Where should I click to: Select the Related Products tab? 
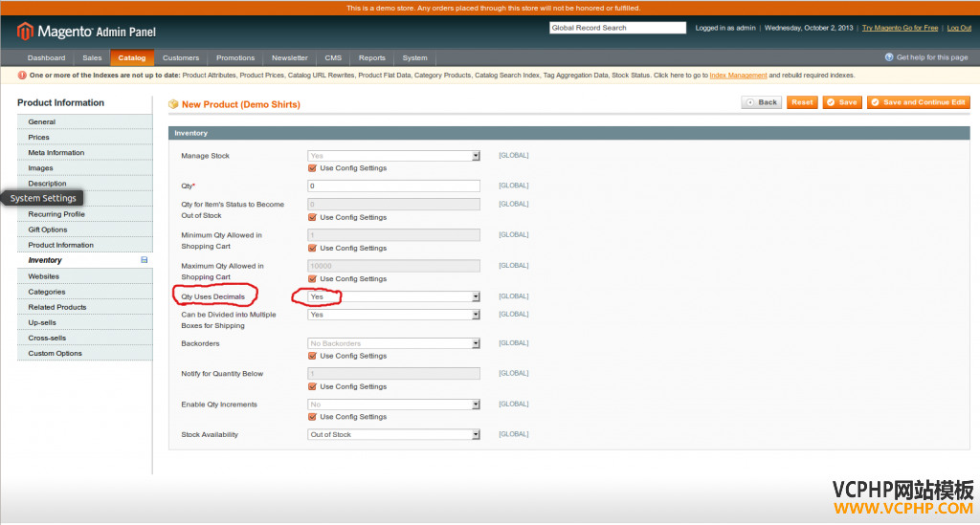point(84,307)
